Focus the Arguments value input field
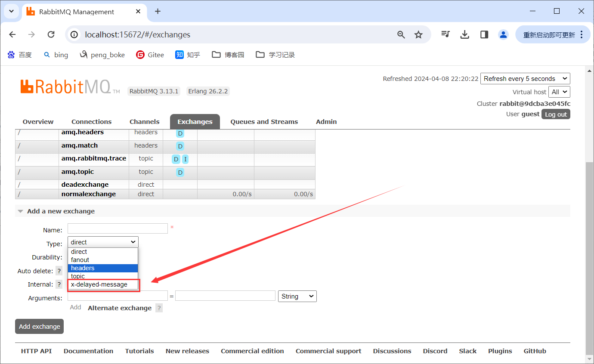 coord(225,296)
